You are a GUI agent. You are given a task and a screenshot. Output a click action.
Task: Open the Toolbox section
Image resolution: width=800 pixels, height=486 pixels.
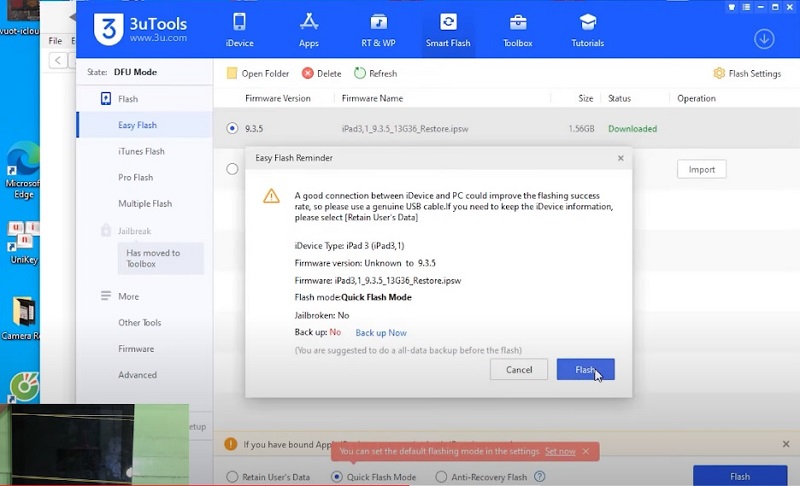click(517, 31)
